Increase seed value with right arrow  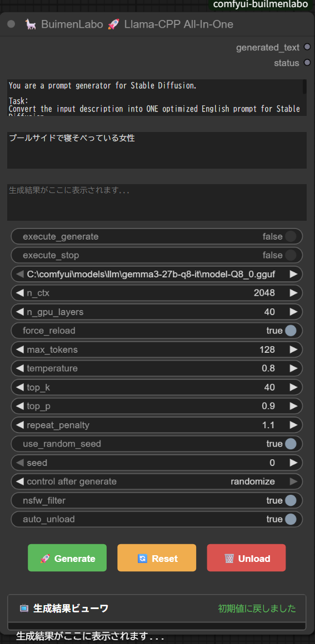[293, 463]
